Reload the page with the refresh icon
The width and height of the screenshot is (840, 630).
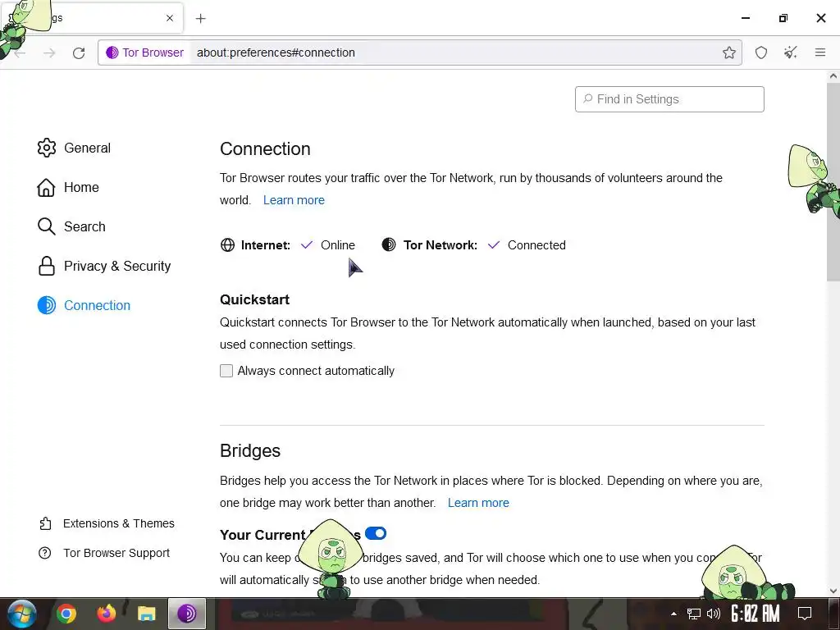click(x=79, y=52)
